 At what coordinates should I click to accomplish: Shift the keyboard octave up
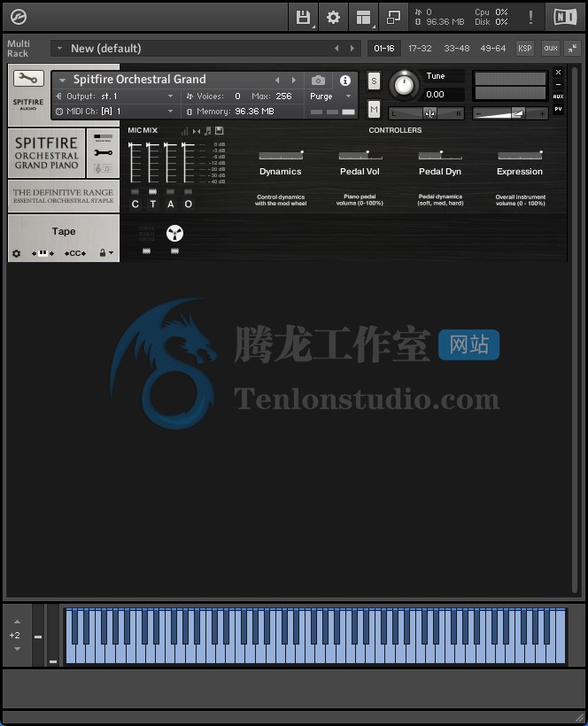pos(17,622)
